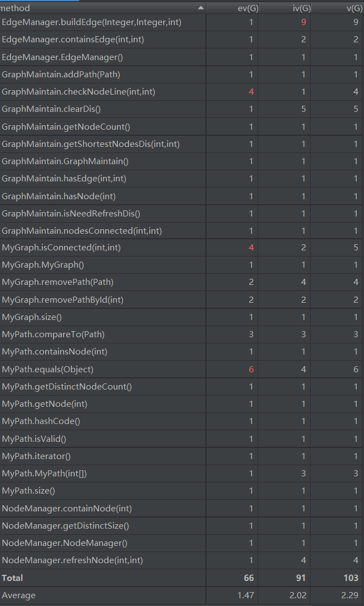Select the GraphMaintain.GraphMaintain() row
The height and width of the screenshot is (606, 364).
(x=182, y=161)
